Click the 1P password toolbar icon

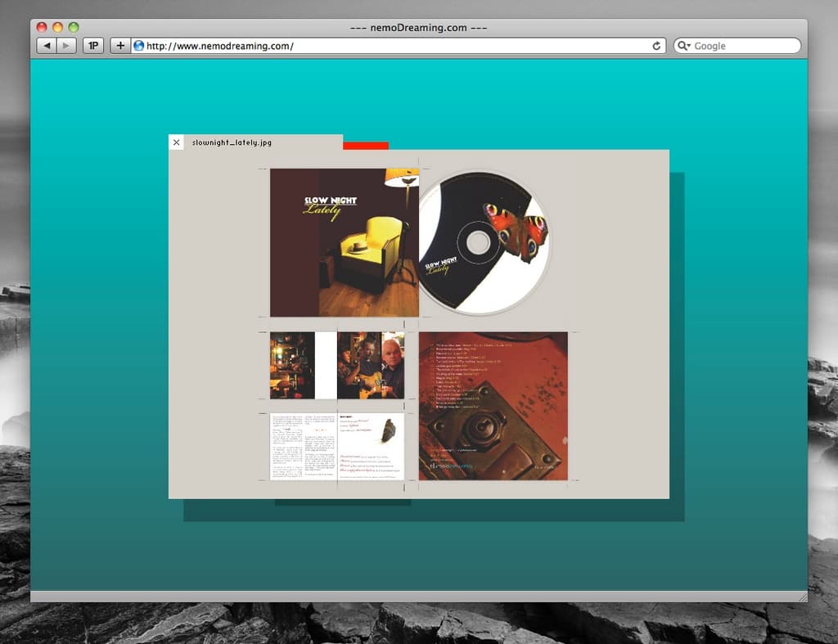(92, 46)
